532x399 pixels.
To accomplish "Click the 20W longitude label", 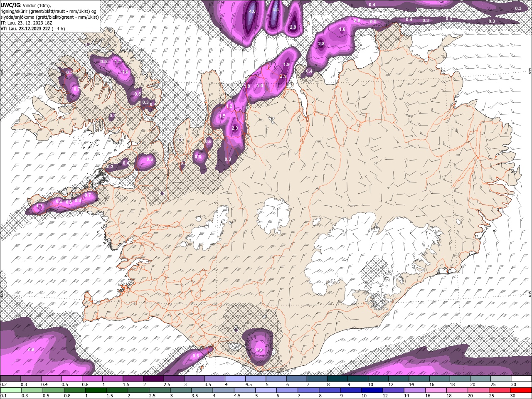I will (222, 2).
